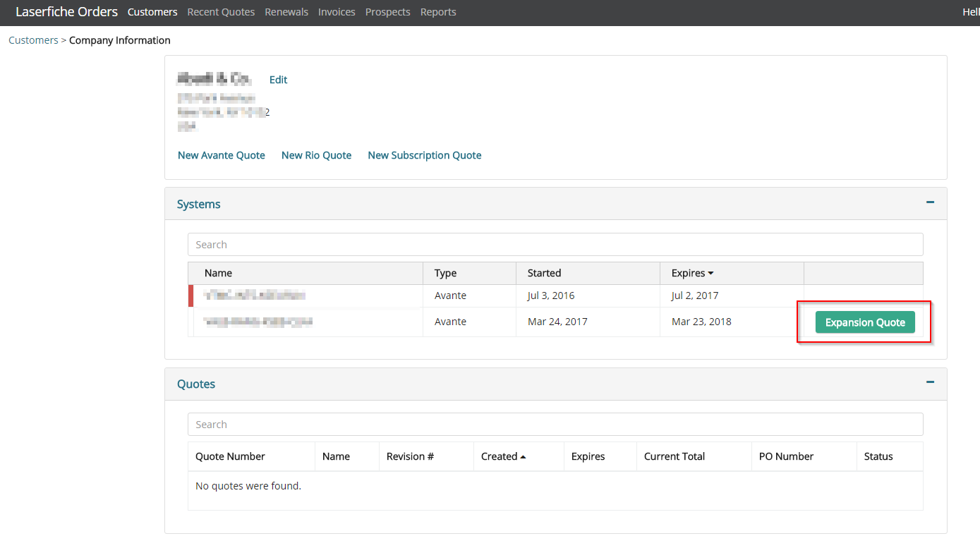Open the Laserfiche Orders home link

click(66, 12)
